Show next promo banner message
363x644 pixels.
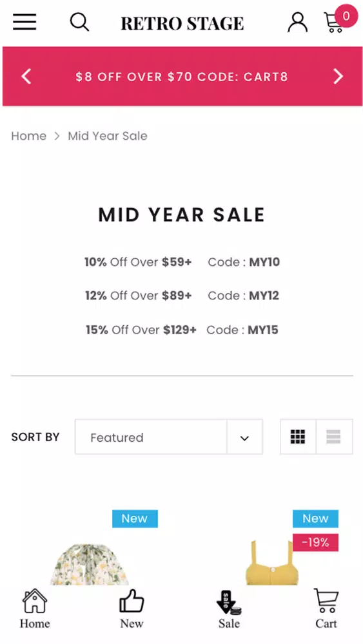[x=338, y=77]
